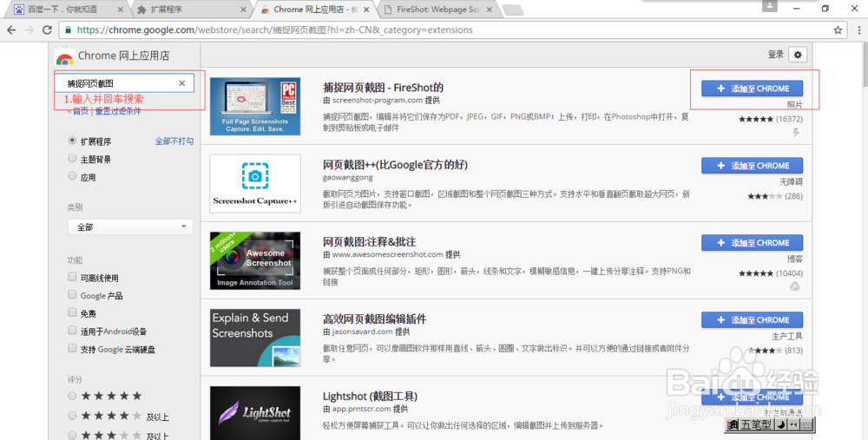This screenshot has height=440, width=868.
Task: Select the 扩展程序 radio button
Action: click(72, 141)
